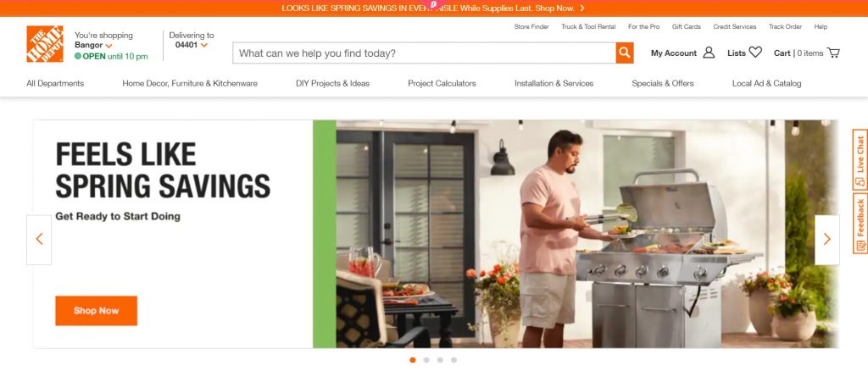
Task: Expand the Bangor store selector chevron
Action: 109,46
